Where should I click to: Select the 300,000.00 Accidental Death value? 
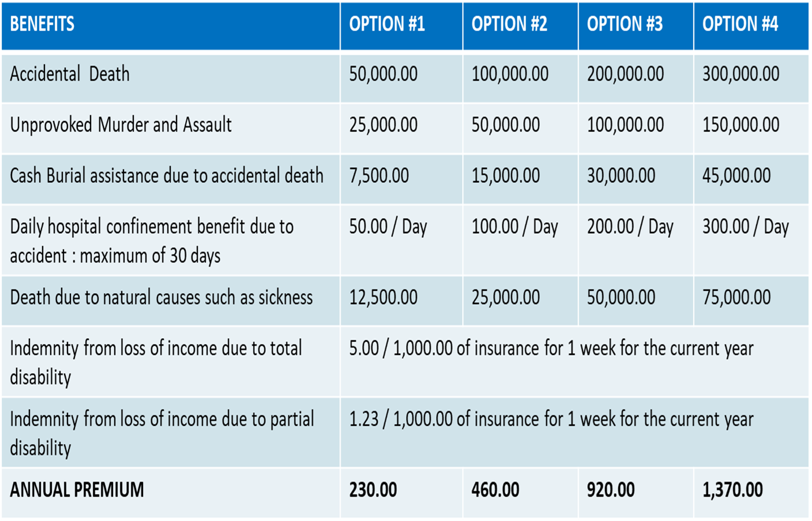click(740, 74)
